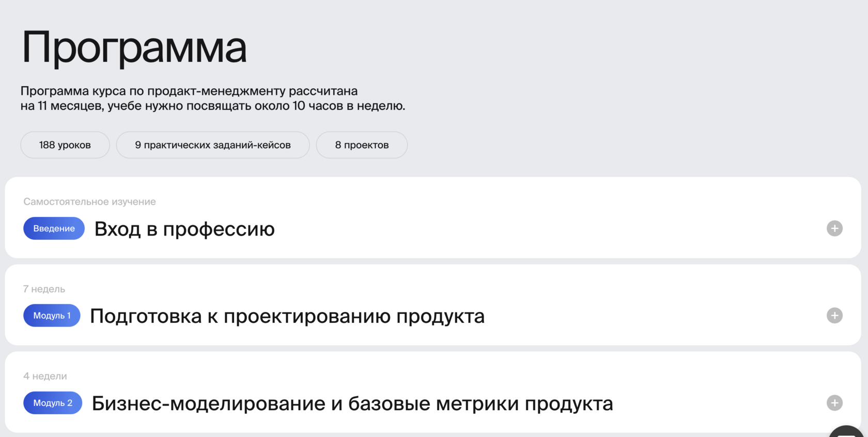Expand the "Вход в профессию" plus icon
868x437 pixels.
click(834, 228)
